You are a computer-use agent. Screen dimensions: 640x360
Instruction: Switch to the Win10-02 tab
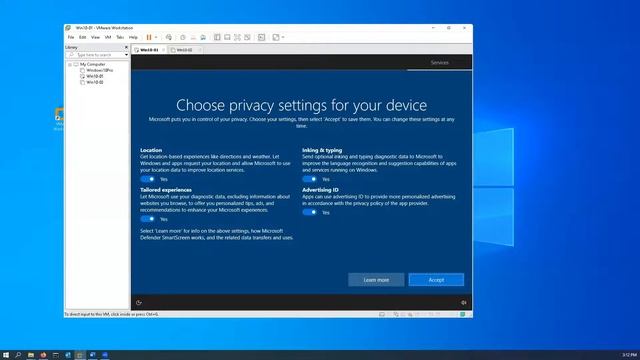(x=184, y=50)
